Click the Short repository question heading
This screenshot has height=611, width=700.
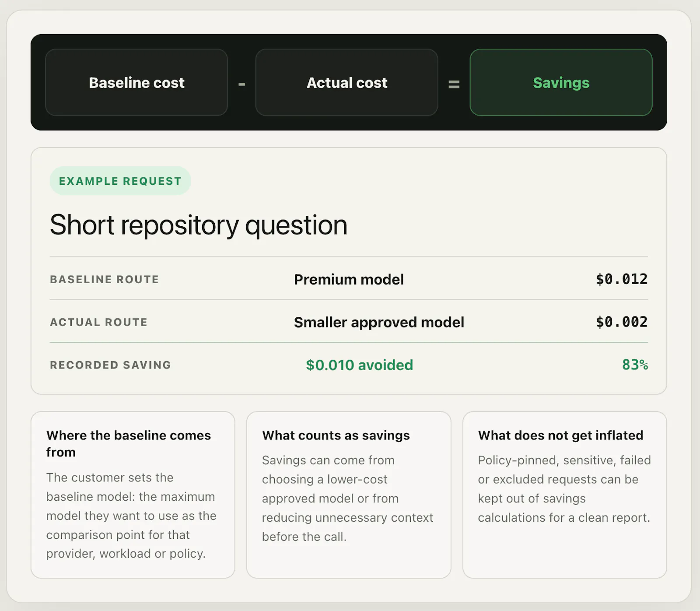tap(199, 225)
